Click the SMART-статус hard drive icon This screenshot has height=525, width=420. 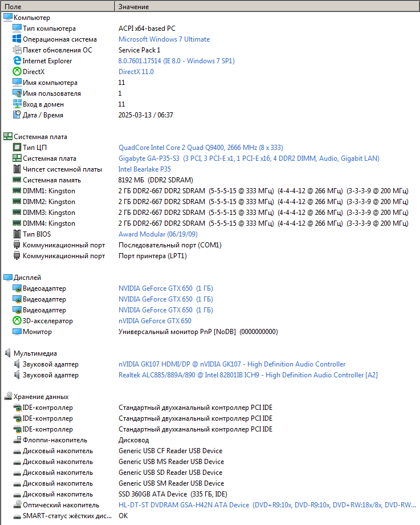pos(17,516)
